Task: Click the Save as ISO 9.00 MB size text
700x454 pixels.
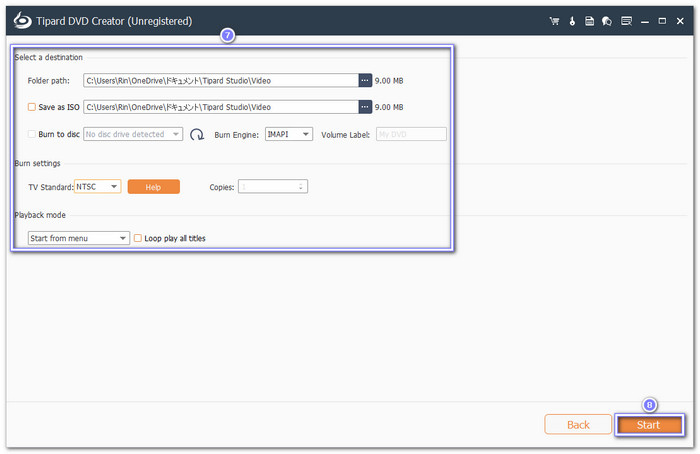Action: click(389, 107)
